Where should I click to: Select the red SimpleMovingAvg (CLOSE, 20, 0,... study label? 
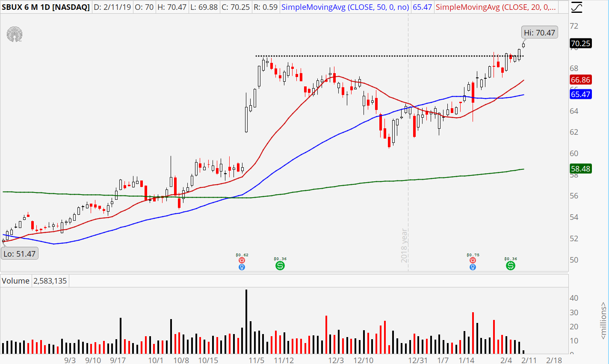496,7
